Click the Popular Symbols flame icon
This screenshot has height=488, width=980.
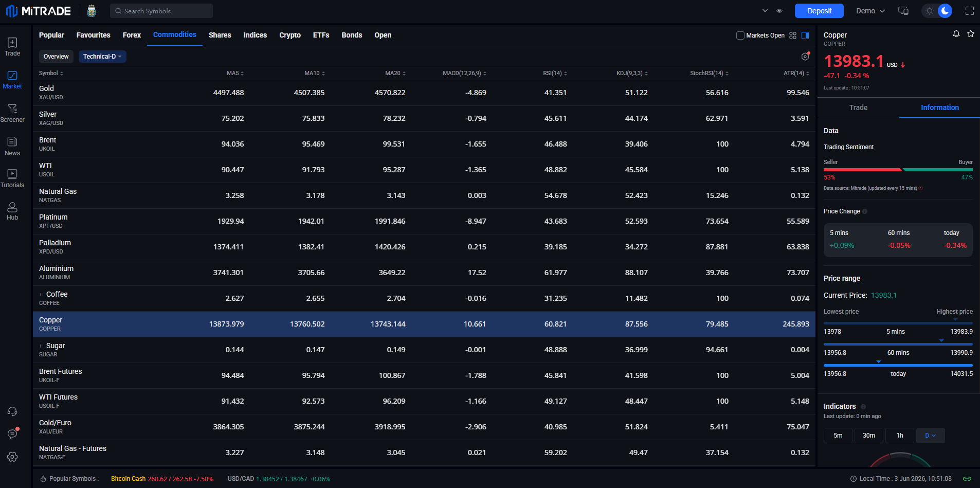tap(43, 479)
